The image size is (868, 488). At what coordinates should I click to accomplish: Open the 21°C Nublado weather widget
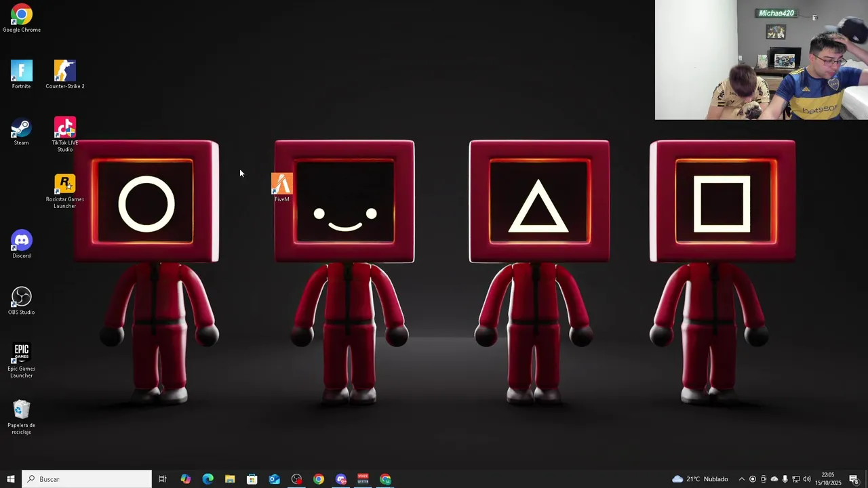point(700,479)
